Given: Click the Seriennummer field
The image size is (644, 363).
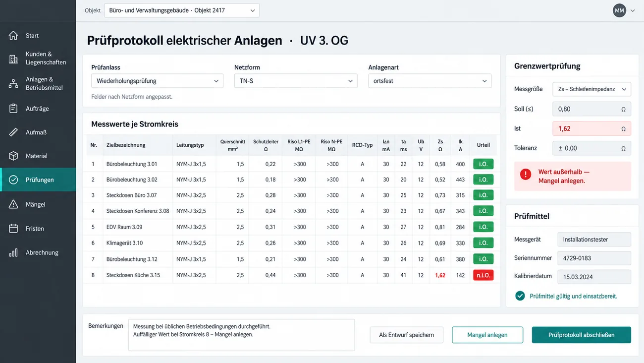Looking at the screenshot, I should click(x=594, y=258).
